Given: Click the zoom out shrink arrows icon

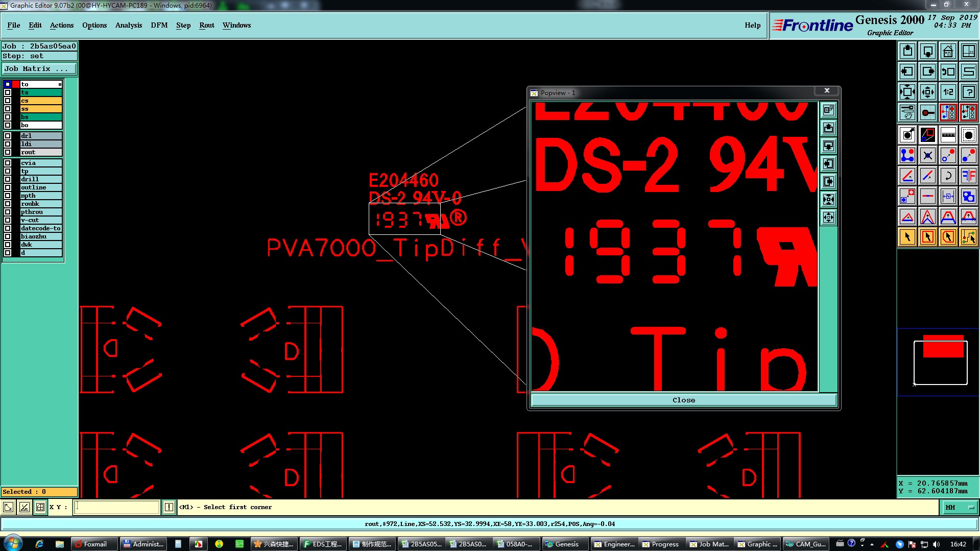Looking at the screenshot, I should click(x=928, y=92).
